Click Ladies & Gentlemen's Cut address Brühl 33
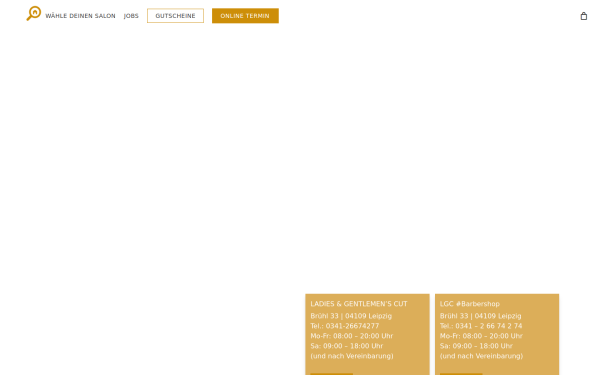This screenshot has width=600, height=375. point(351,316)
